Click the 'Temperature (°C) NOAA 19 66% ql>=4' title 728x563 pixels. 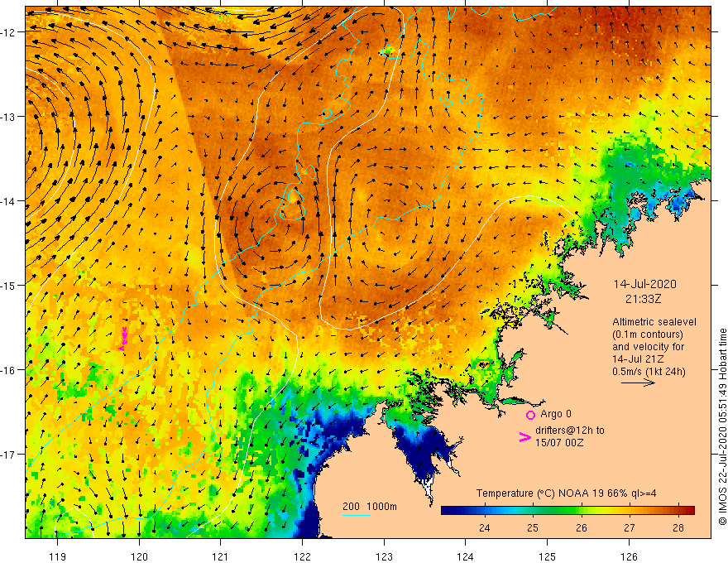point(566,493)
